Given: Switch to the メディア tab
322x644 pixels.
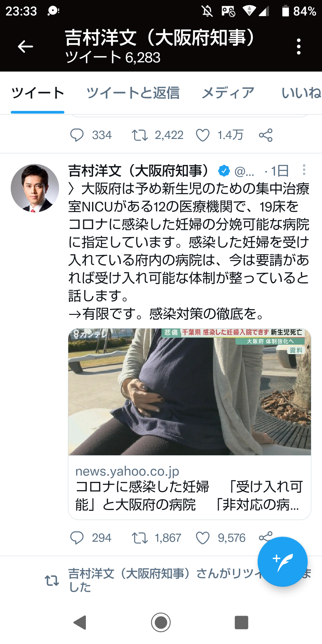Looking at the screenshot, I should 228,93.
